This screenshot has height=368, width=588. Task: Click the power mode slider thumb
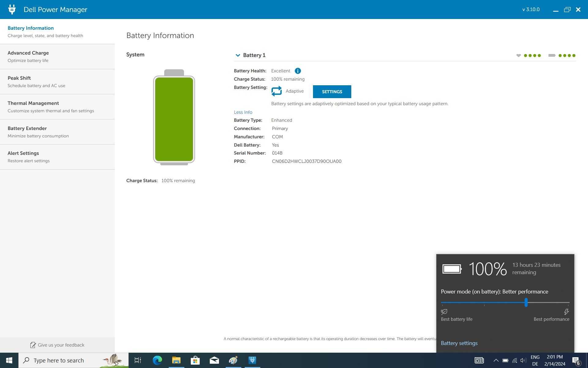click(x=526, y=302)
